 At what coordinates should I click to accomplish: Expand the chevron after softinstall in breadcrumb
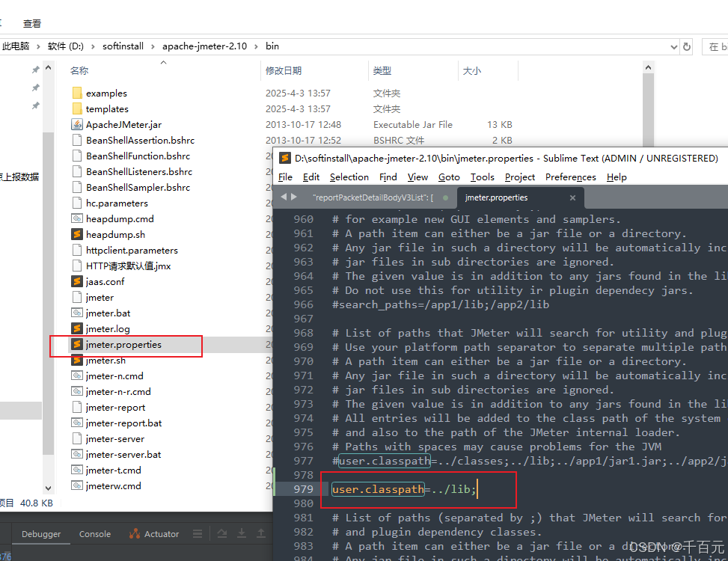[x=153, y=46]
